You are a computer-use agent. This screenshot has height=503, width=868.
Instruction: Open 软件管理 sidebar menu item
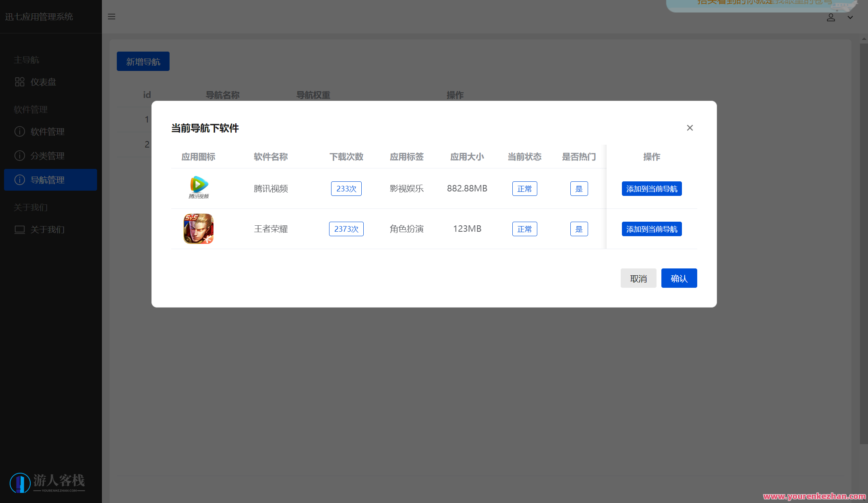point(48,132)
